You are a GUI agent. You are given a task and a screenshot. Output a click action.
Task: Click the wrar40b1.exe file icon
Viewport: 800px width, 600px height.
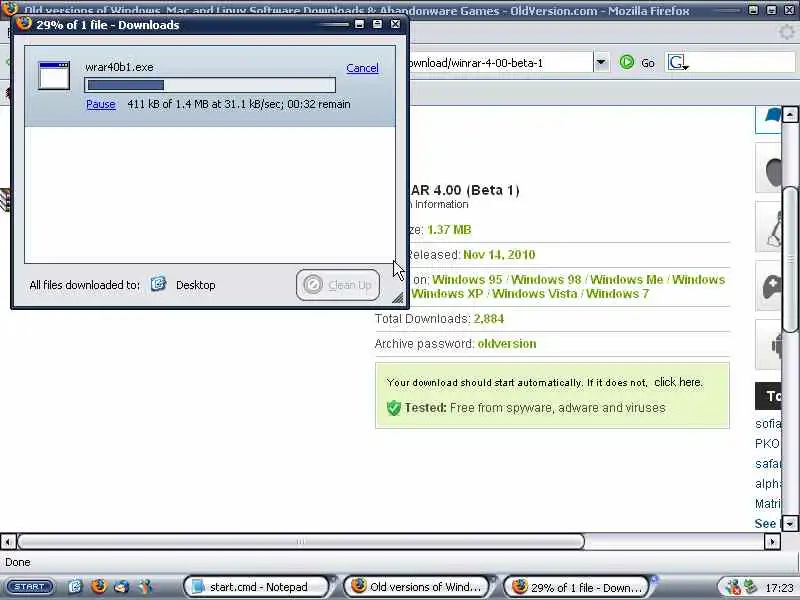pos(54,76)
